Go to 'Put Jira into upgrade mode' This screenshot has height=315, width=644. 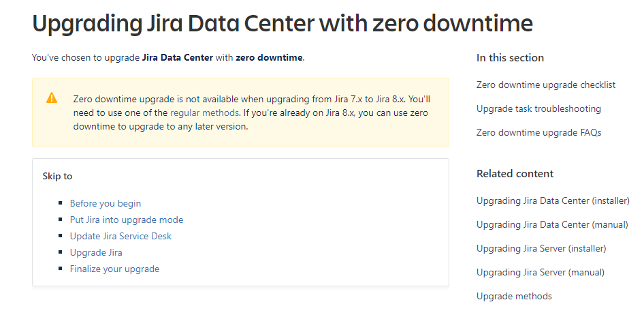pyautogui.click(x=126, y=220)
